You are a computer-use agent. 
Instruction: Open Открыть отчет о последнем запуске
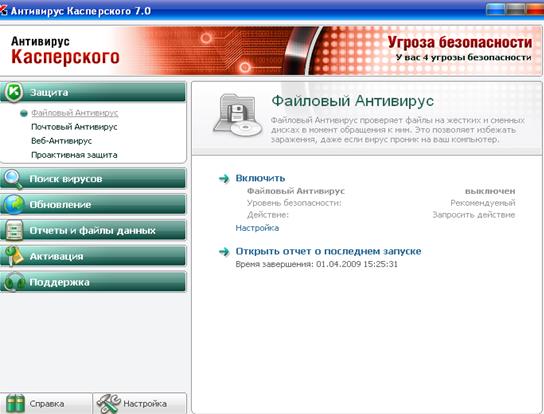coord(328,251)
